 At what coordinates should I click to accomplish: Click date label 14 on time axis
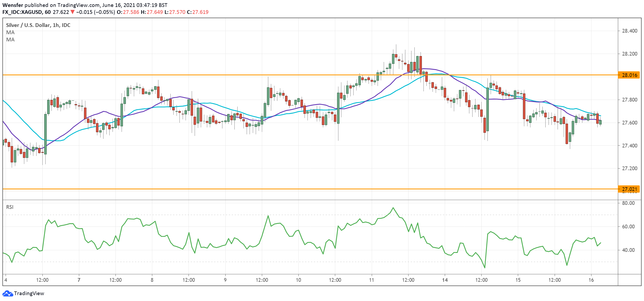(x=445, y=280)
